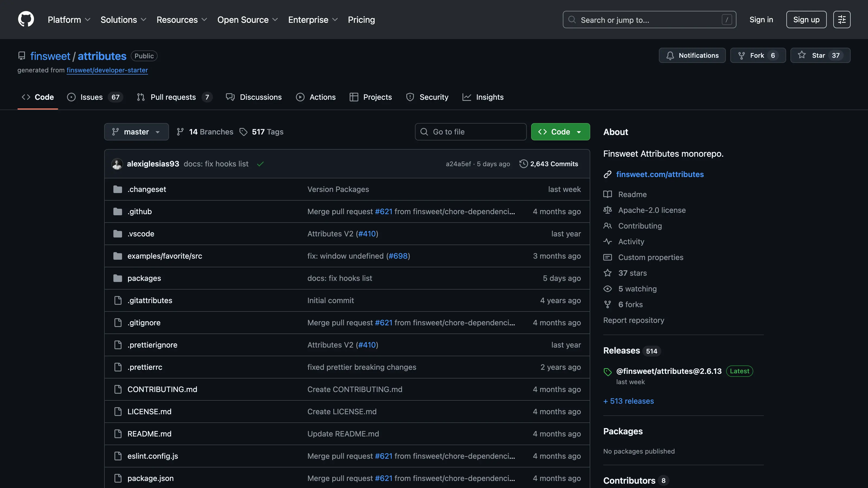Open the master branch selector dropdown

136,132
